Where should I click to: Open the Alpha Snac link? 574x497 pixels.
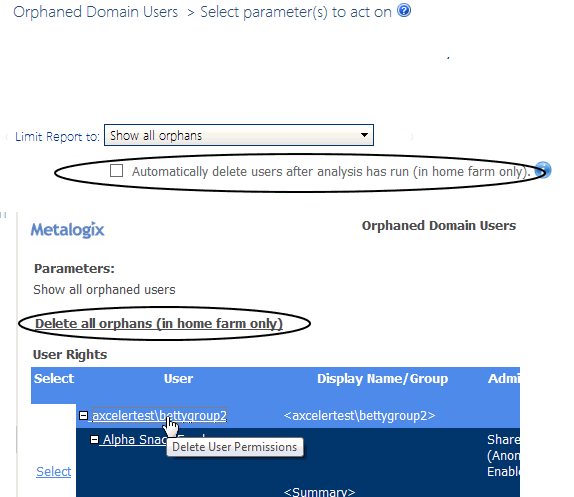pyautogui.click(x=134, y=440)
